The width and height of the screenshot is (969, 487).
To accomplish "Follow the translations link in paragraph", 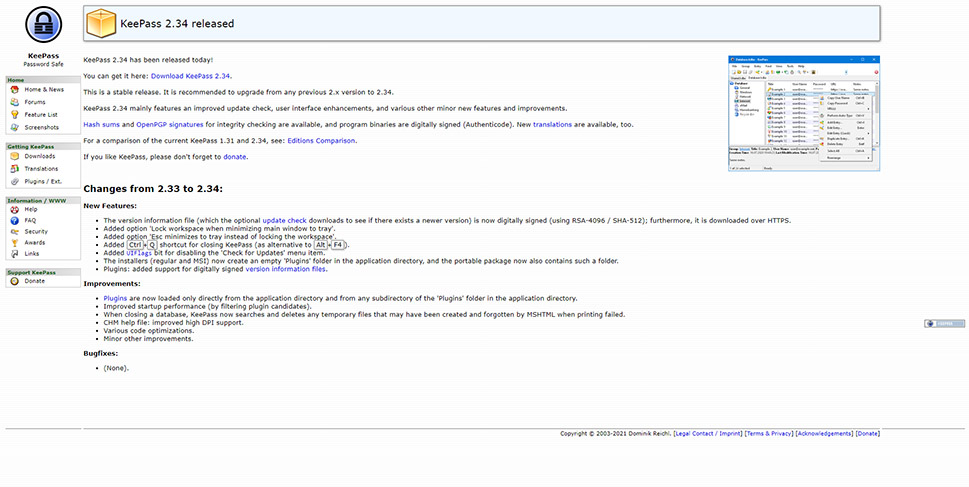I will (x=552, y=124).
